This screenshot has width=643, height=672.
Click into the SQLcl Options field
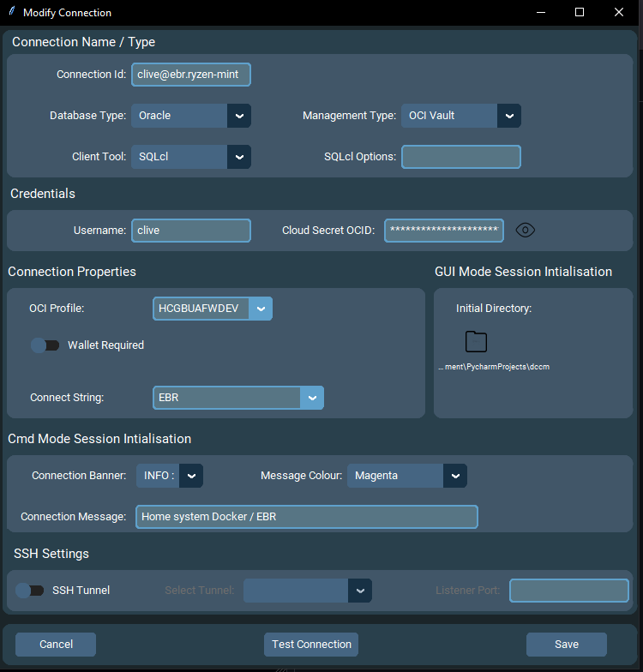(x=461, y=156)
